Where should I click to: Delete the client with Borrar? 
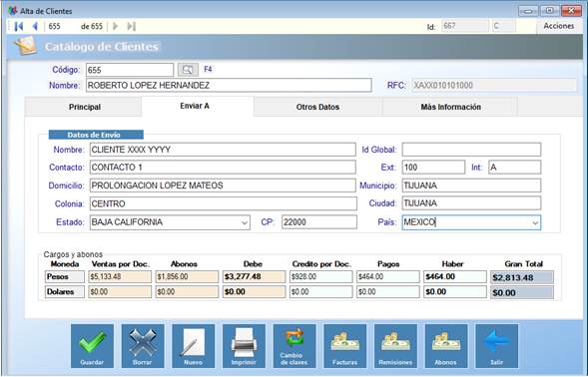pyautogui.click(x=143, y=346)
